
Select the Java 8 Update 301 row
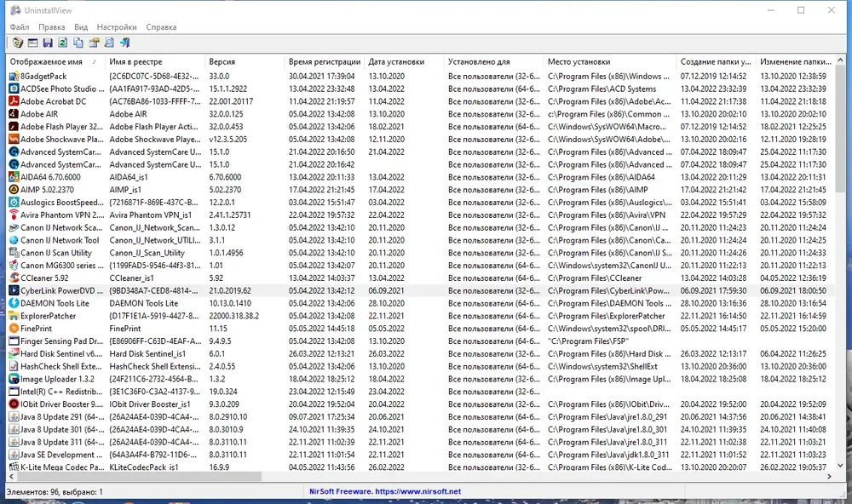point(421,429)
